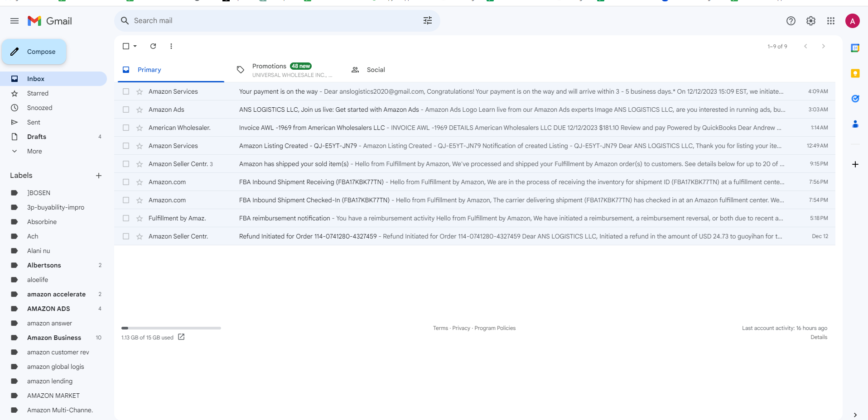
Task: Tick the Amazon has shipped email checkbox
Action: point(126,164)
